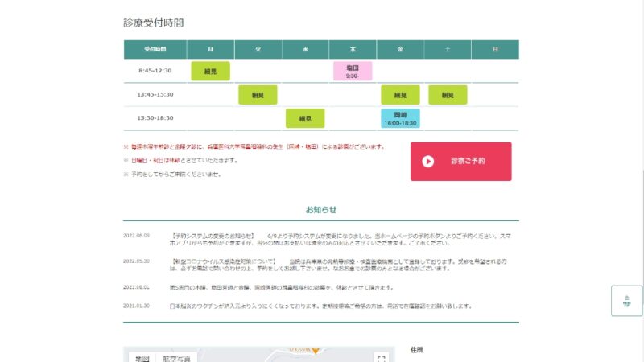Image resolution: width=644 pixels, height=362 pixels.
Task: Click the red 診察ご予約 reservation button
Action: pyautogui.click(x=460, y=162)
